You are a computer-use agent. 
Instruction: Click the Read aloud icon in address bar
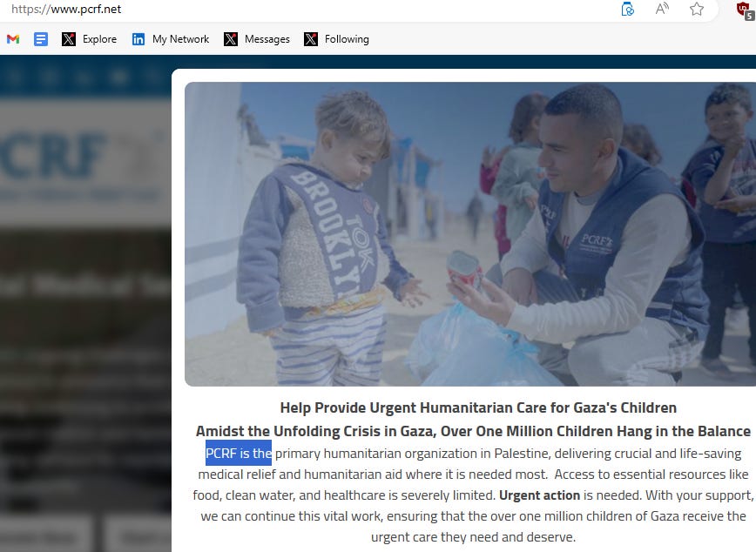[662, 10]
